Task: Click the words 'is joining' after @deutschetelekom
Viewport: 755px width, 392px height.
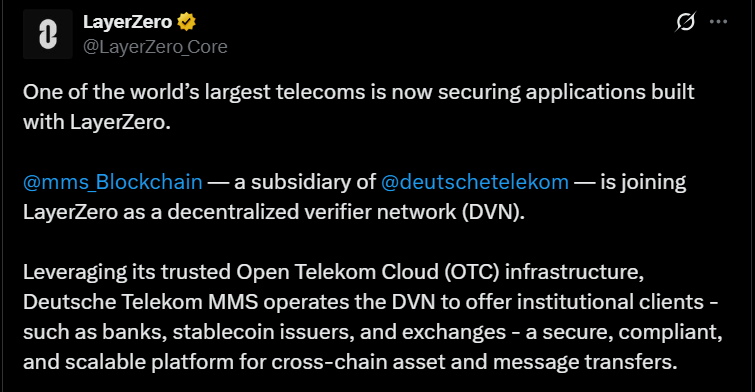Action: (x=643, y=183)
